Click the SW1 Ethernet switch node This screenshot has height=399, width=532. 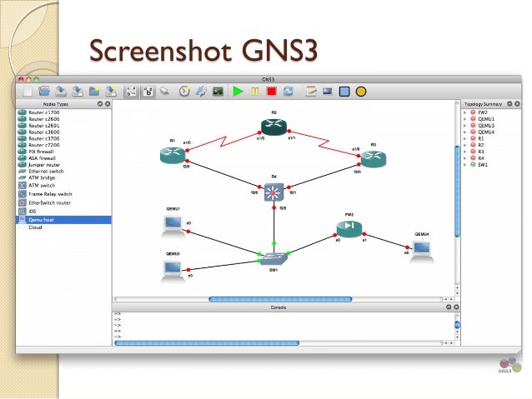click(274, 259)
